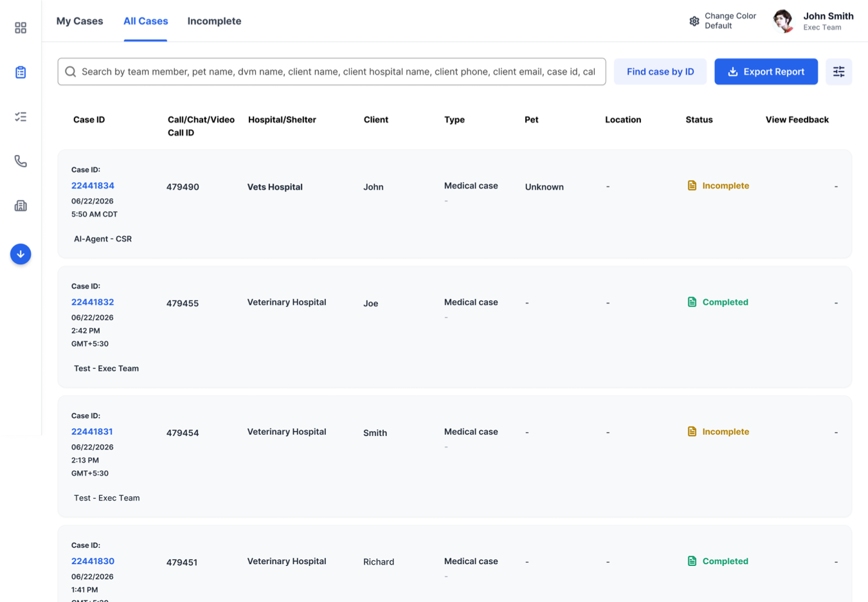This screenshot has width=868, height=602.
Task: Click Test - Exec Team under case 22441832
Action: (106, 369)
